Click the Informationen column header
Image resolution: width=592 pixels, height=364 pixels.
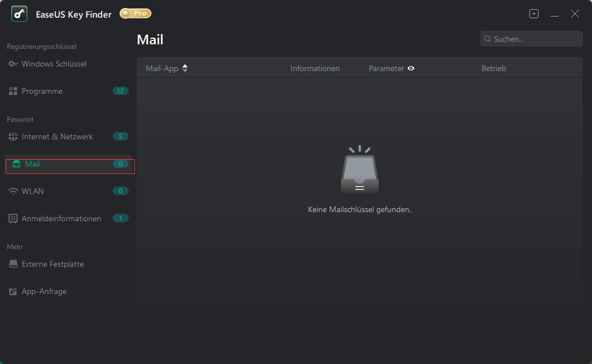(x=315, y=68)
